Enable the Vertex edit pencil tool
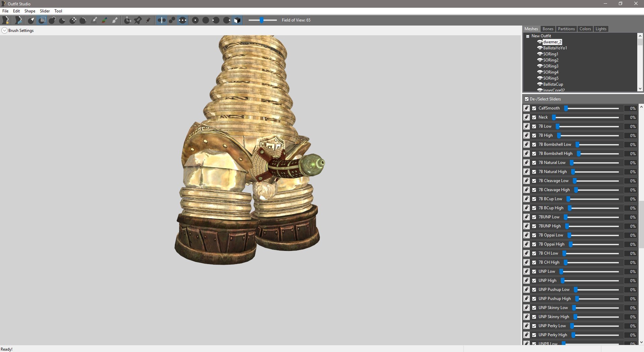This screenshot has width=644, height=352. [x=148, y=20]
